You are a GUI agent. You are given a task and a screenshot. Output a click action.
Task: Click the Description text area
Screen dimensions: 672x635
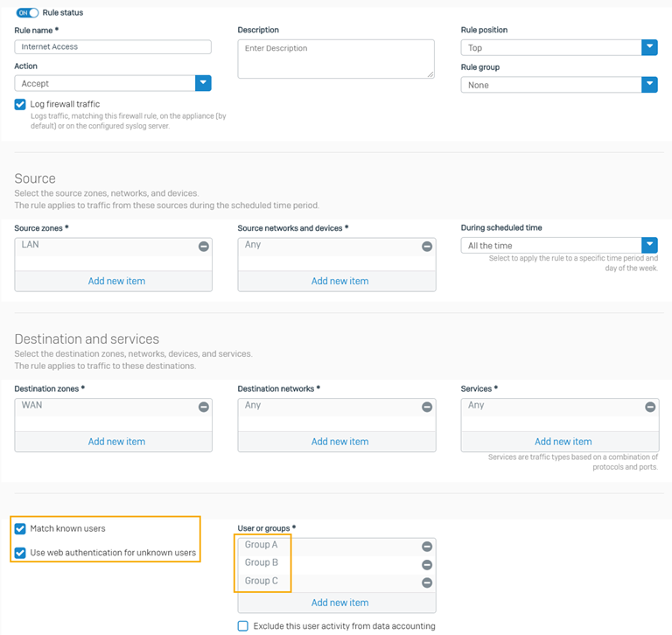pos(336,59)
